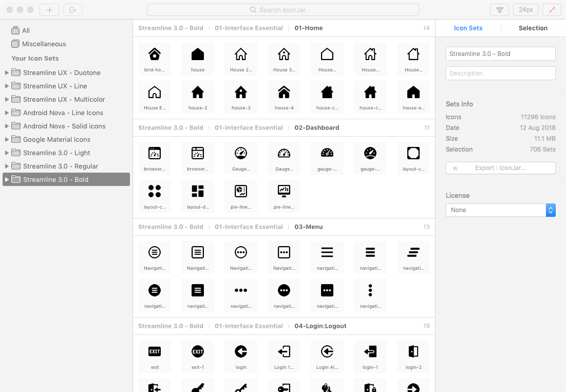566x392 pixels.
Task: Click the set name field in inspector
Action: click(x=501, y=54)
